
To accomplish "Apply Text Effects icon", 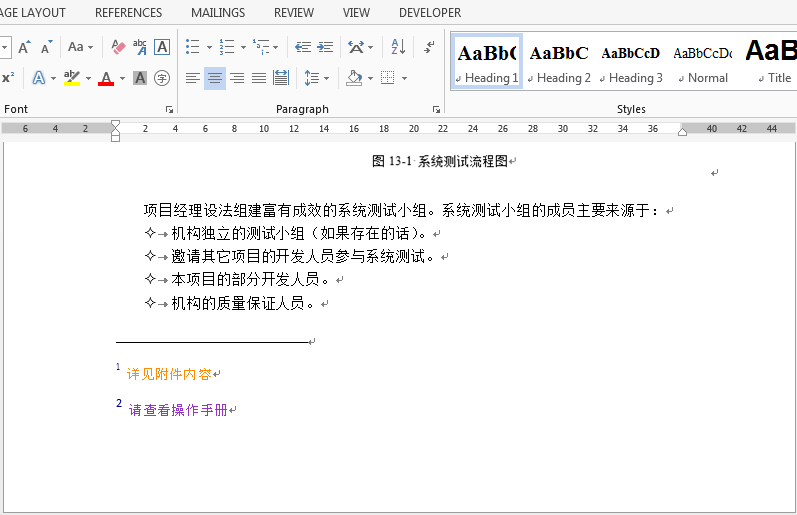I will 39,78.
